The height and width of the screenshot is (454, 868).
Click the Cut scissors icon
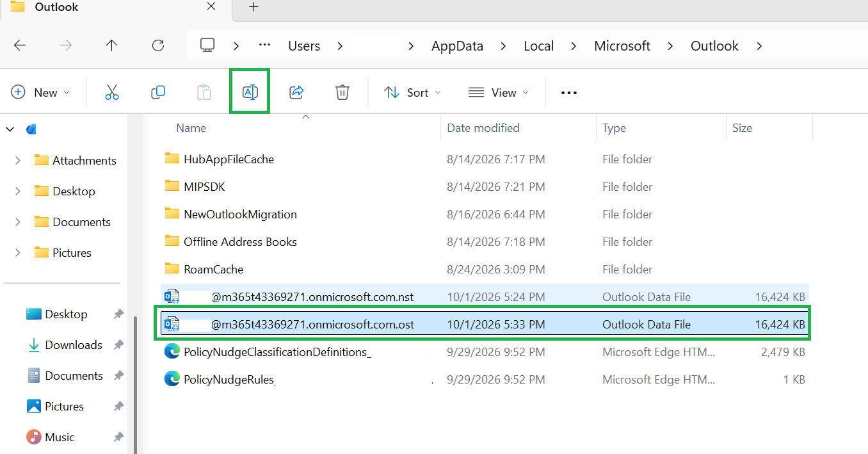coord(112,93)
